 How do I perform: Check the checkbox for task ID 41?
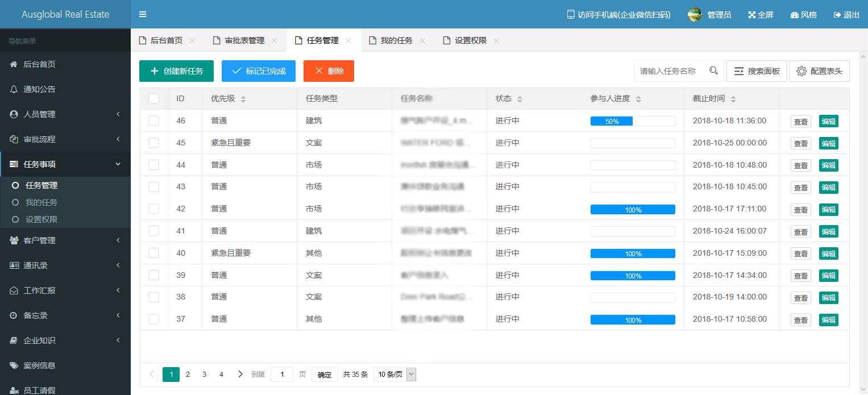point(154,231)
